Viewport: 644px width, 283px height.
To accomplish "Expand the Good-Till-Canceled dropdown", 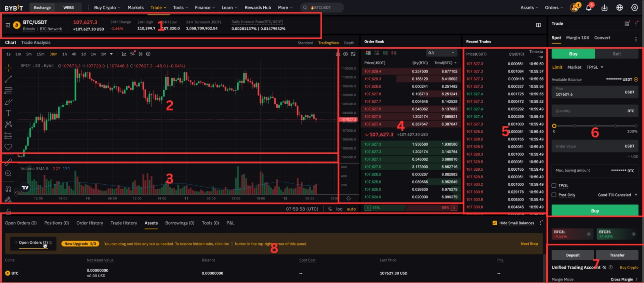I will 618,195.
